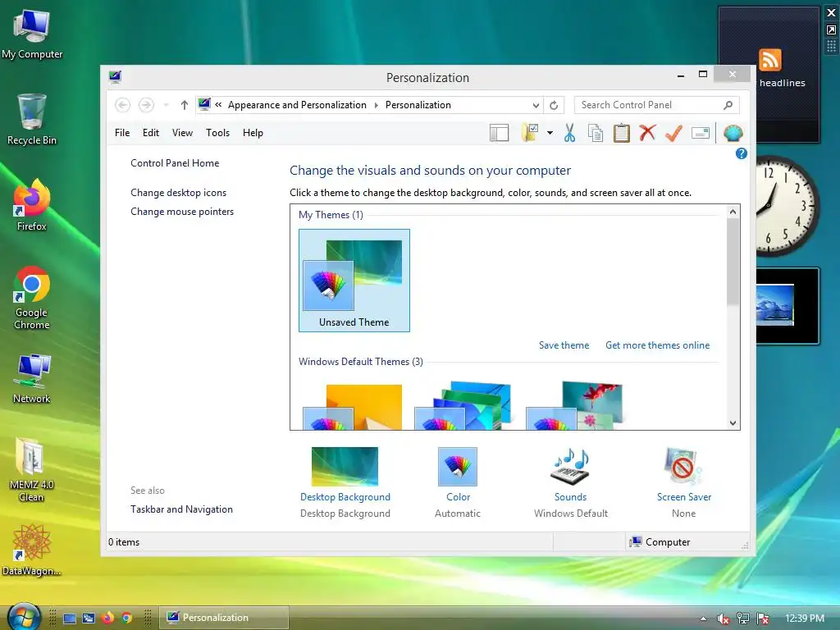This screenshot has width=840, height=630.
Task: Open the Edit menu
Action: pos(151,133)
